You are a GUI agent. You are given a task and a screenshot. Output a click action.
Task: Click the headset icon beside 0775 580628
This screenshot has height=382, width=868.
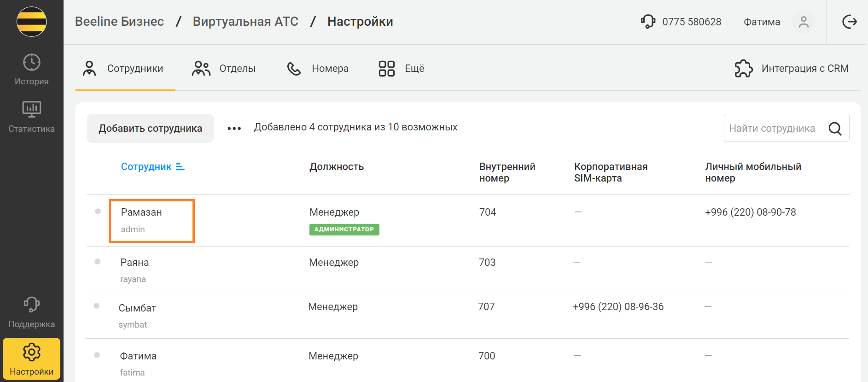pyautogui.click(x=648, y=22)
